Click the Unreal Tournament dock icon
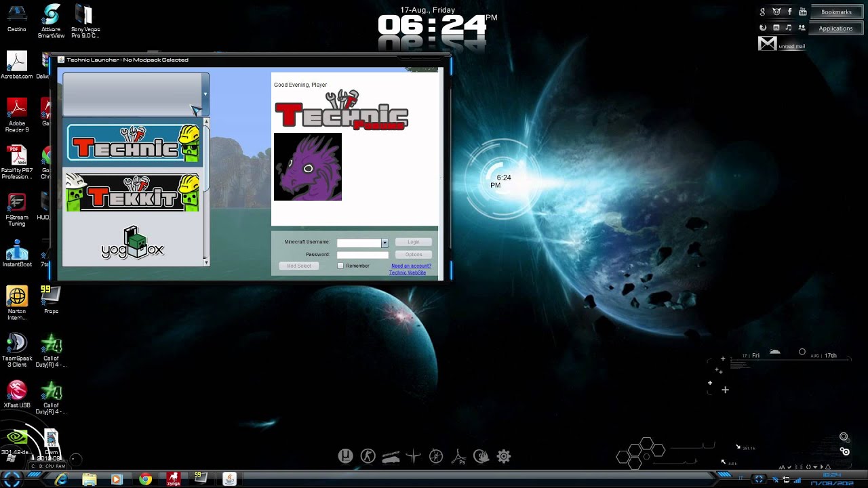Viewport: 868px width, 488px height. [x=346, y=456]
